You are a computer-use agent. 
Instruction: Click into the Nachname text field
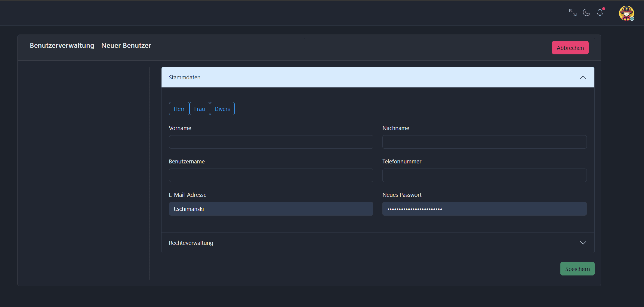pyautogui.click(x=484, y=142)
